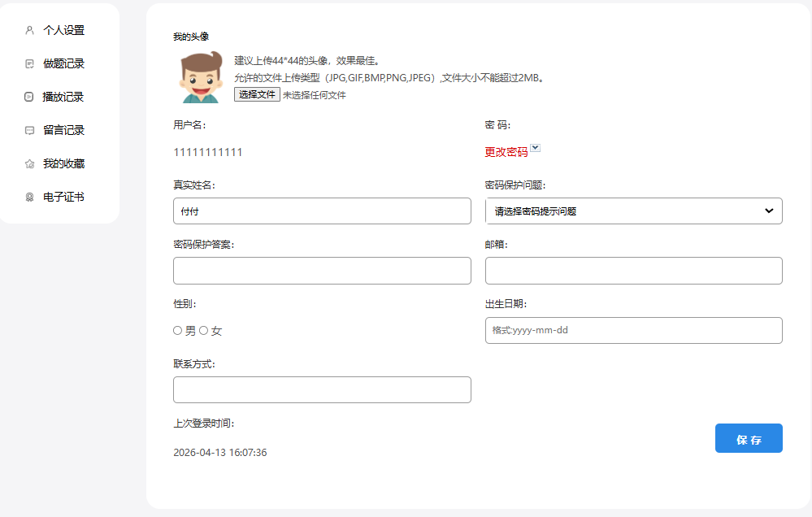This screenshot has width=812, height=517.
Task: Click the person icon beside 个人设置
Action: [x=29, y=30]
